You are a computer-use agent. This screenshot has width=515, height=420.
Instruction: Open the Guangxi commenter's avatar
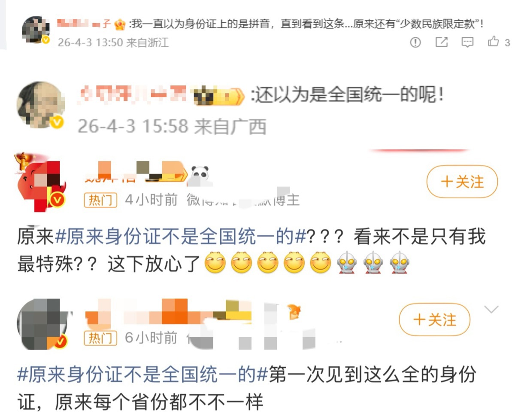(40, 105)
